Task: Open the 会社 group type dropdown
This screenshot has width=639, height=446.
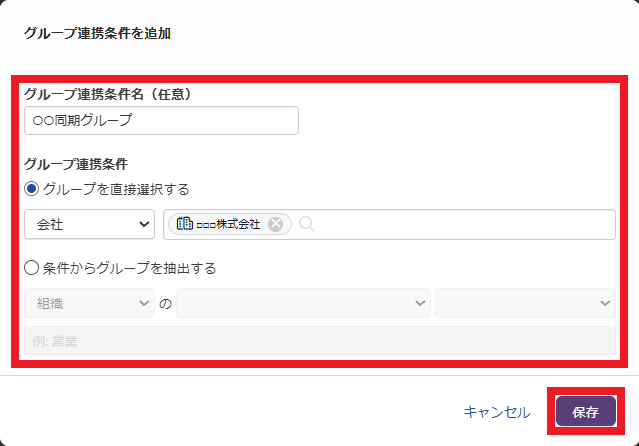Action: 88,225
